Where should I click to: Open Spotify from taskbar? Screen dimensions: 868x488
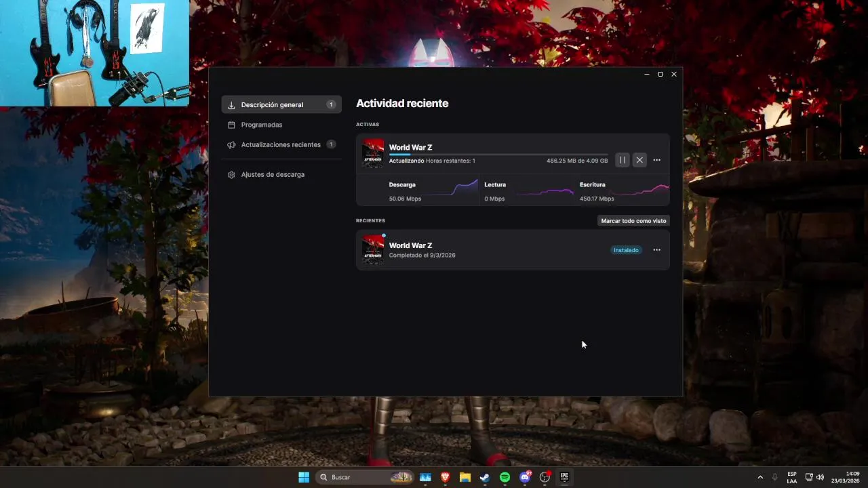[505, 477]
